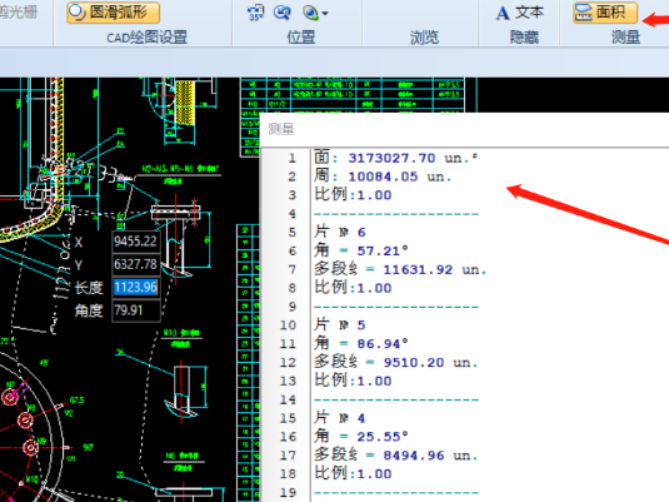Click line number 15 in the gutter
Viewport: 669px width, 502px height.
pyautogui.click(x=288, y=418)
